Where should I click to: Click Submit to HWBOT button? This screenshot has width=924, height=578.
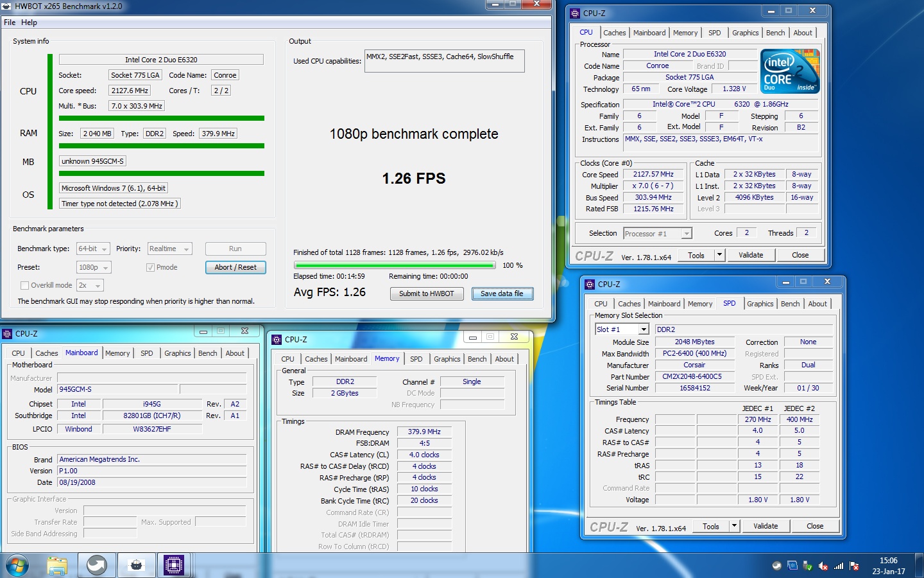point(426,293)
